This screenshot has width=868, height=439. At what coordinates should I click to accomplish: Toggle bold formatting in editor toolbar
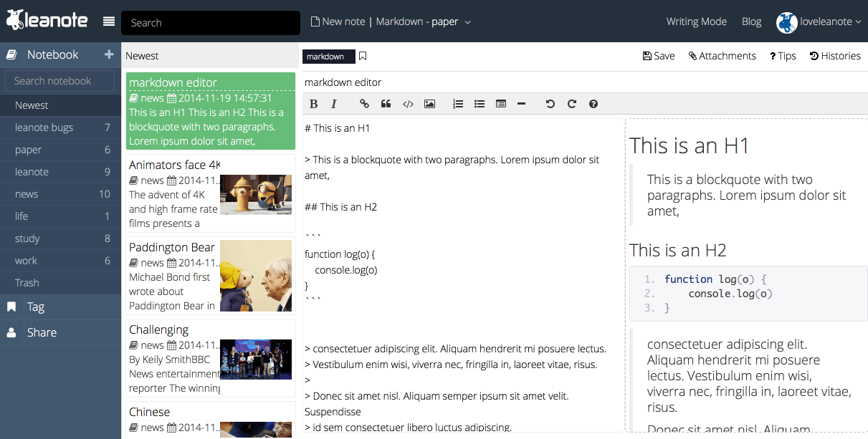(x=313, y=104)
